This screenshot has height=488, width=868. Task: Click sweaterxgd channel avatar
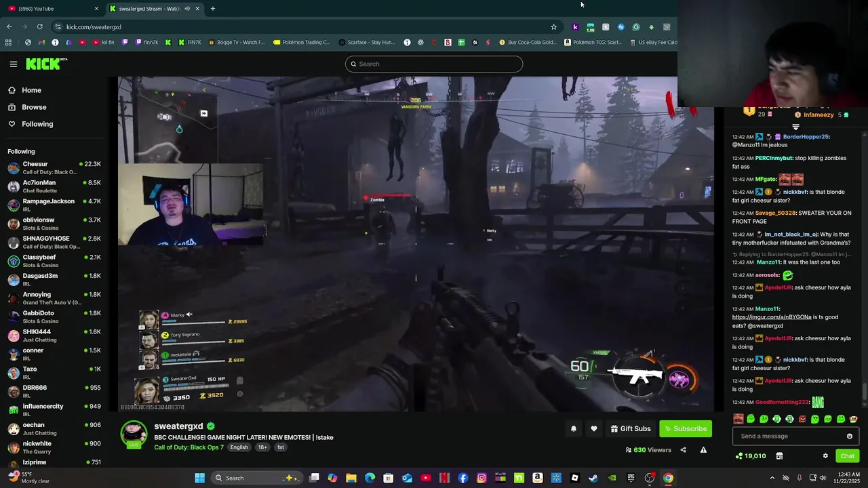tap(134, 434)
